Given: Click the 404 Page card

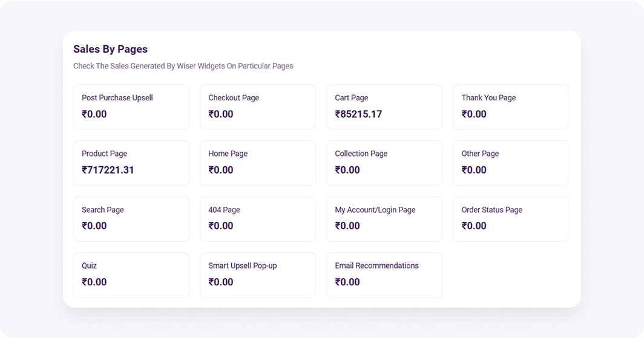Looking at the screenshot, I should 257,219.
